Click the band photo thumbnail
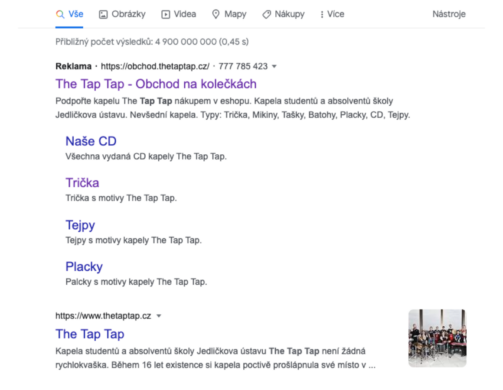Viewport: 503px width, 390px height. coord(437,338)
